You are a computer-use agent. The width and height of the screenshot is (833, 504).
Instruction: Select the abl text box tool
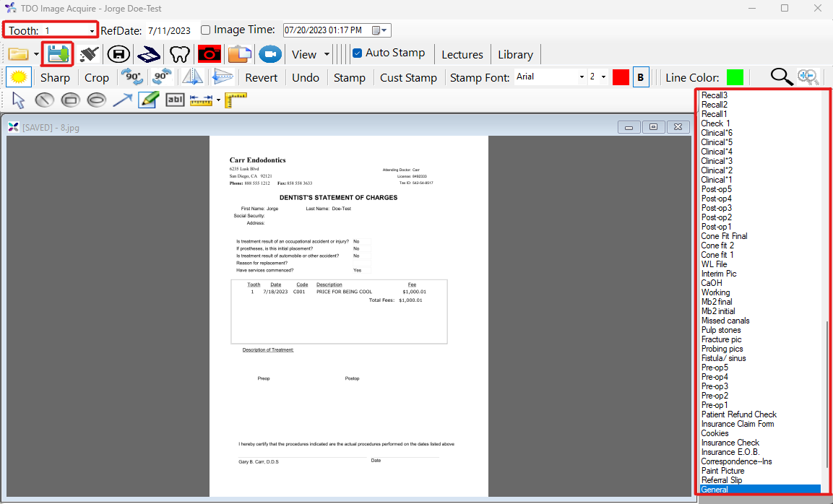coord(175,100)
